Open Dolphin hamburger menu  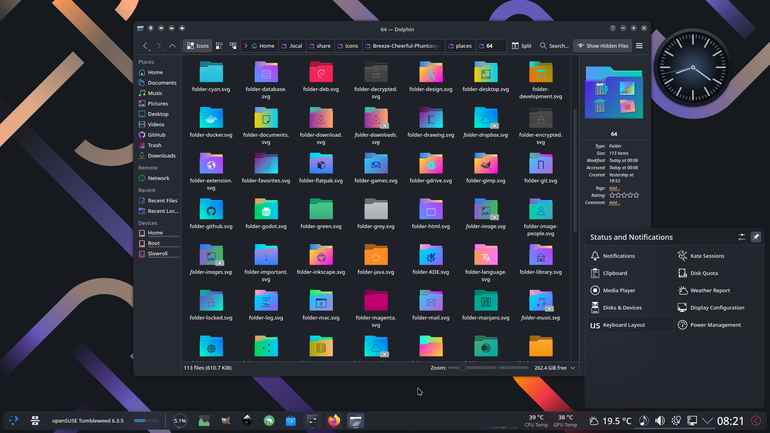639,46
